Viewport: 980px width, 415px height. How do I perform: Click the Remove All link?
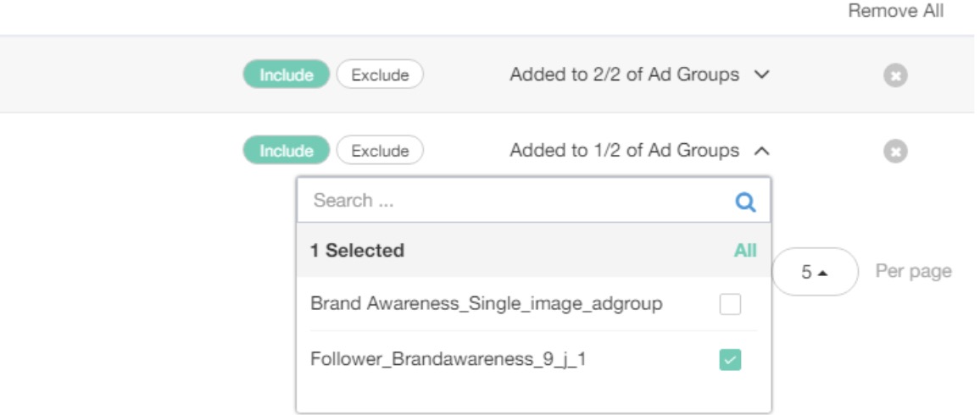tap(895, 12)
